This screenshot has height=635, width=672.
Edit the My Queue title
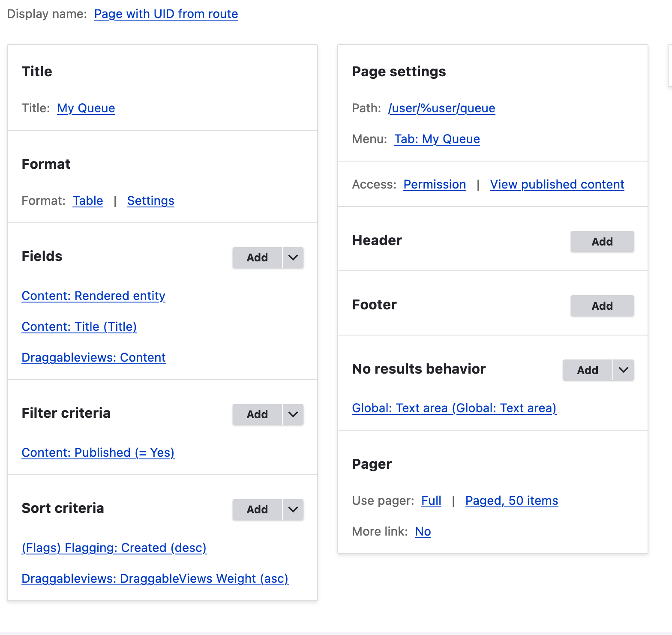(x=86, y=108)
